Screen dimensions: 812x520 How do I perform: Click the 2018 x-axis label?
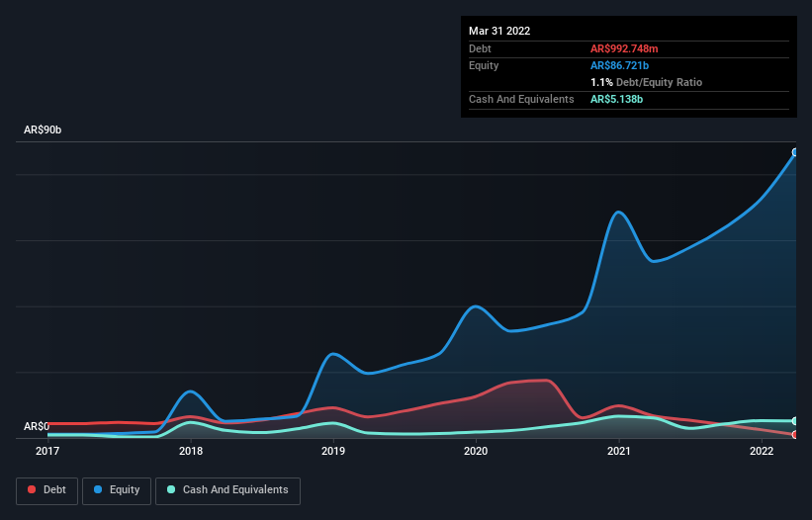(x=191, y=451)
